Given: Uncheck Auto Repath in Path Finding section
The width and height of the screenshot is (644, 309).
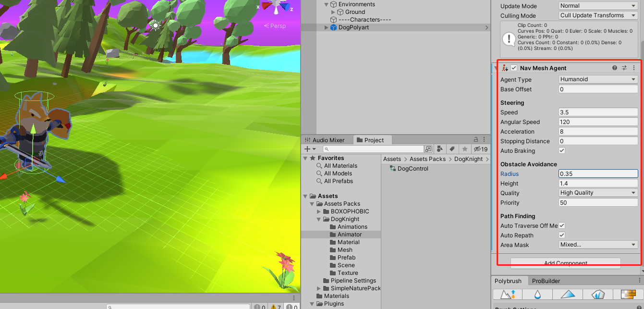Looking at the screenshot, I should tap(561, 235).
